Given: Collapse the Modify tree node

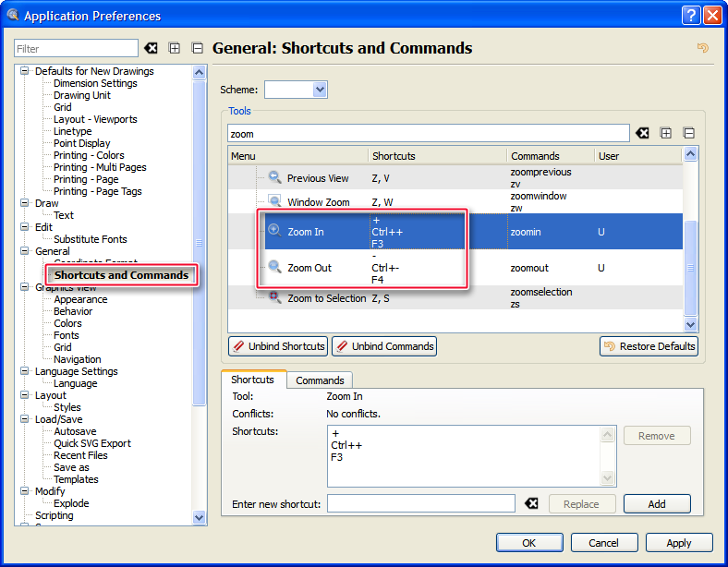Looking at the screenshot, I should point(25,491).
